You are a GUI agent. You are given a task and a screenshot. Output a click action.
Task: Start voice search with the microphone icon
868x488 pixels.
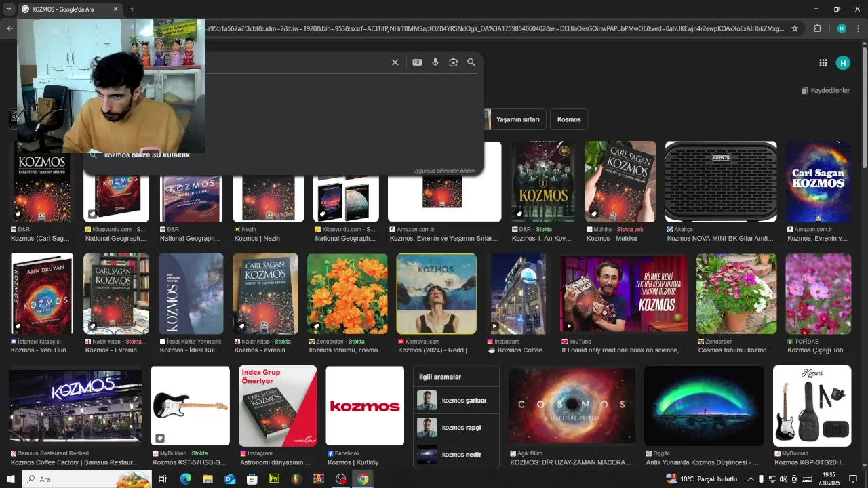point(435,62)
